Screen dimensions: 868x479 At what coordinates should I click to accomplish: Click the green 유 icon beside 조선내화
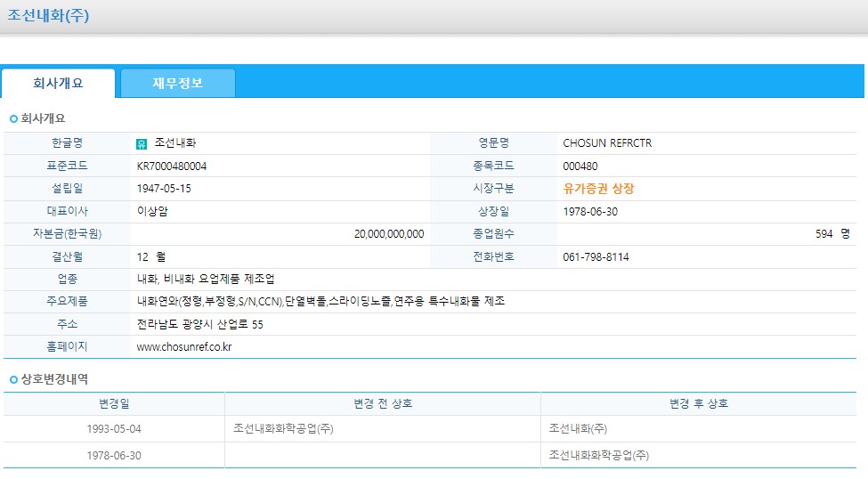[x=142, y=144]
